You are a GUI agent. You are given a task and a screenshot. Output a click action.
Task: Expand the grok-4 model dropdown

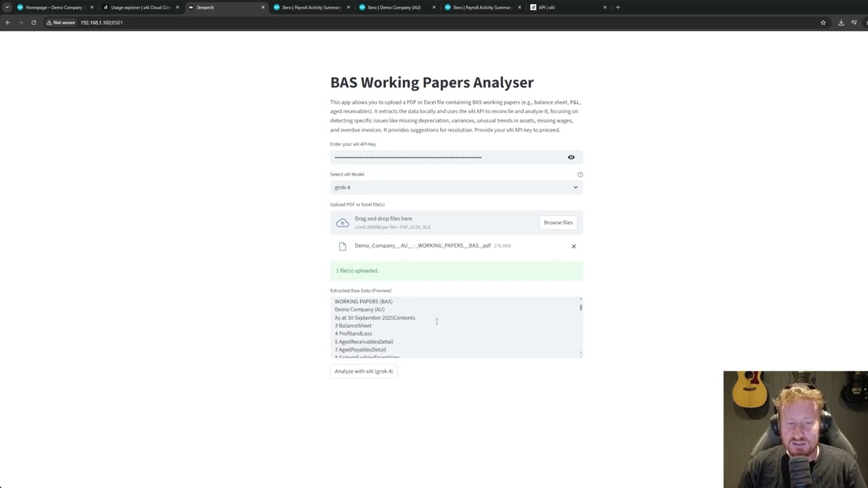[456, 187]
